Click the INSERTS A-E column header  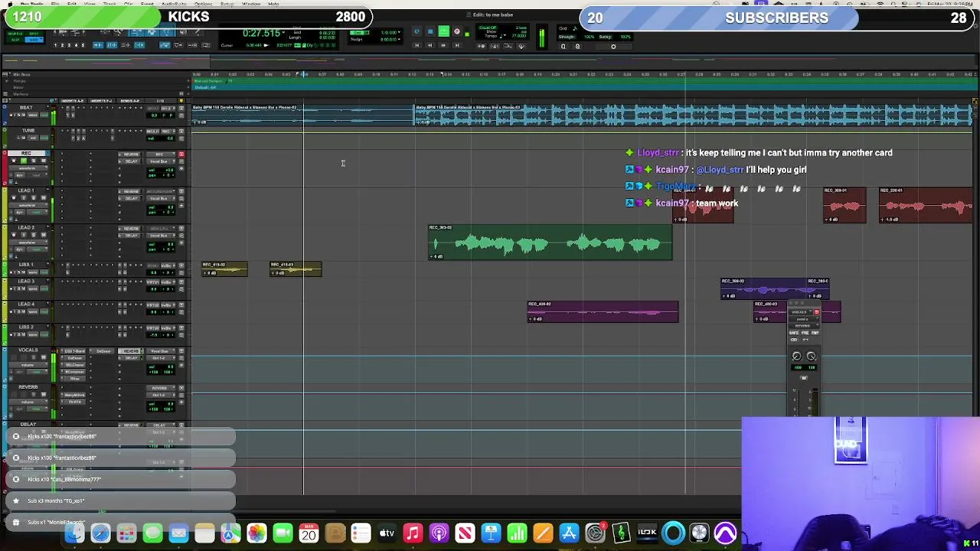coord(72,101)
